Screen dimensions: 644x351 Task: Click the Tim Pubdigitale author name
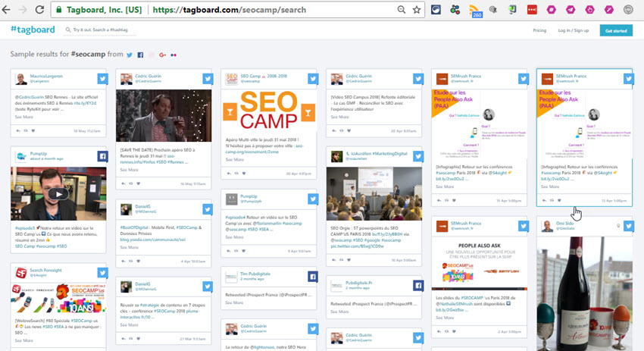(x=255, y=274)
